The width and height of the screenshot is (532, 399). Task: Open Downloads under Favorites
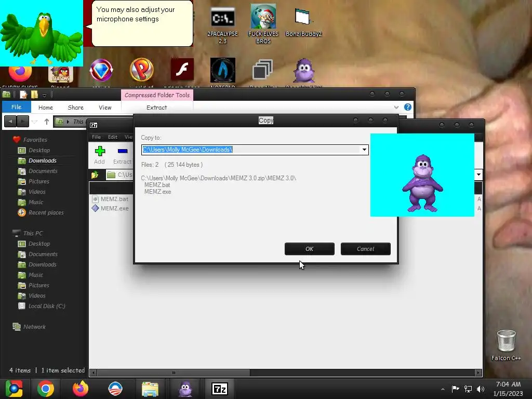[37, 161]
